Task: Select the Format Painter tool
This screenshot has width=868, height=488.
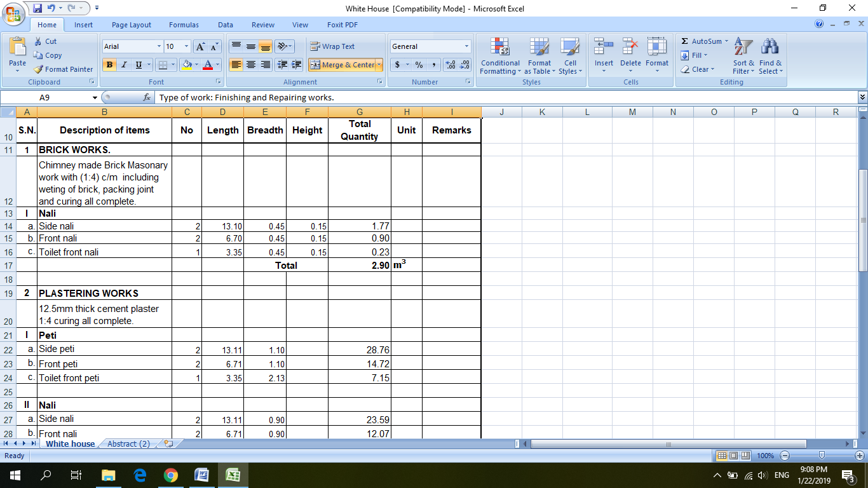Action: (x=63, y=69)
